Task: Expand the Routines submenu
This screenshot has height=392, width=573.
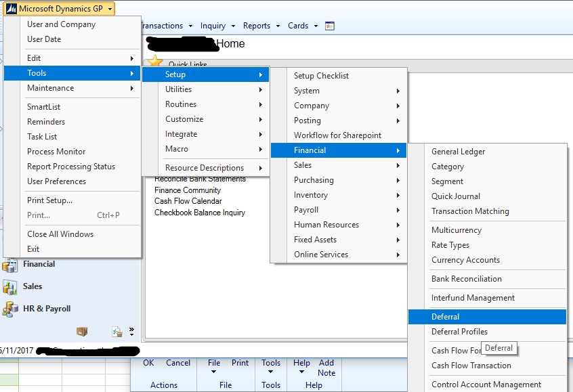Action: (205, 104)
